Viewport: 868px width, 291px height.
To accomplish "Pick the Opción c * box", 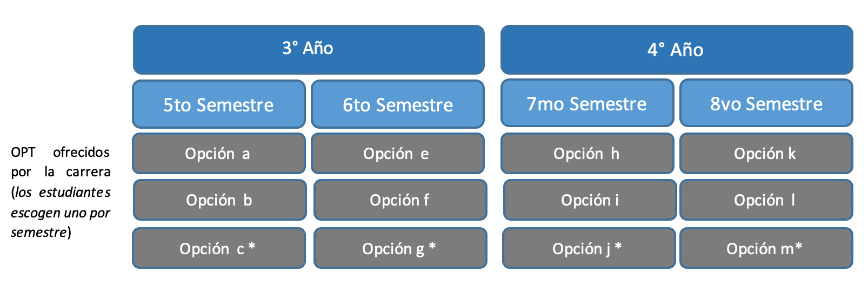I will pos(219,248).
